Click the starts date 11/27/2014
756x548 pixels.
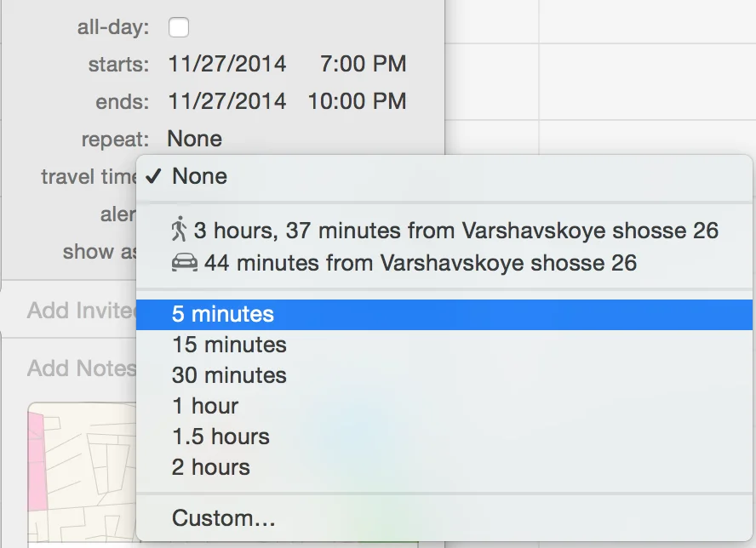227,64
